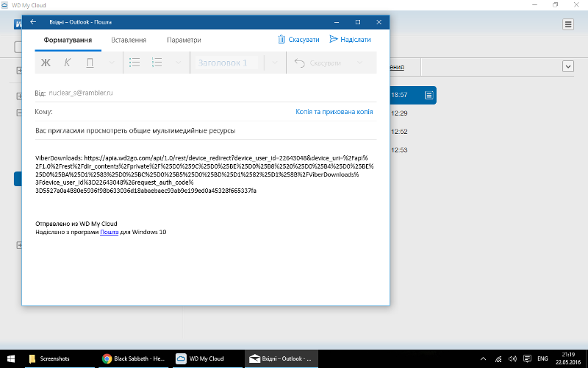Send the email with Надіслати
This screenshot has height=368, width=588.
tap(351, 40)
